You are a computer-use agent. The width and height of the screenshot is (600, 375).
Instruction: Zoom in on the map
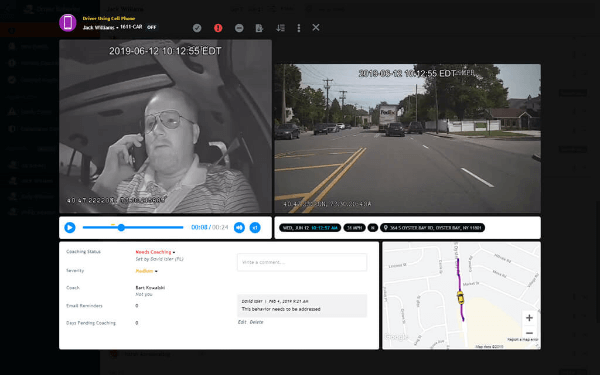(x=529, y=318)
